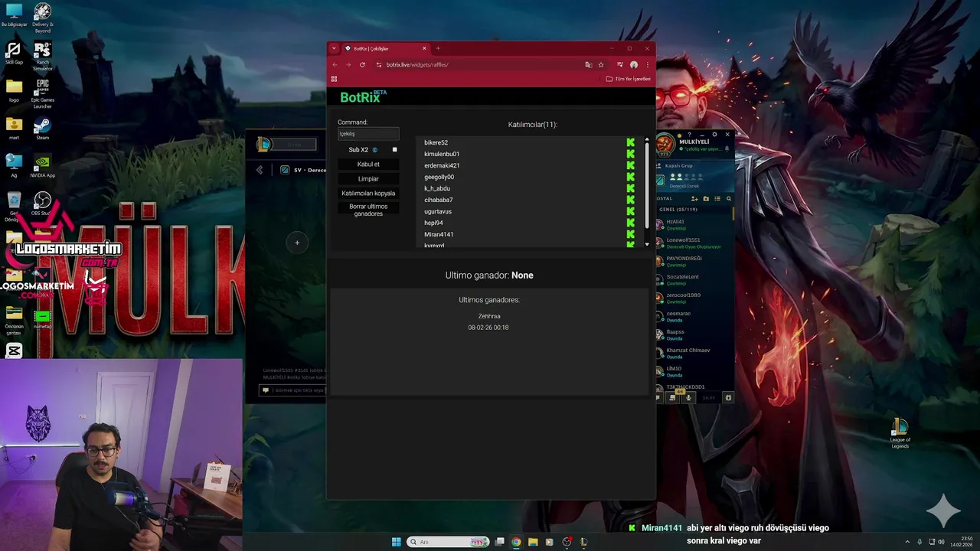Open the site information icon in address bar
980x551 pixels.
[x=378, y=65]
